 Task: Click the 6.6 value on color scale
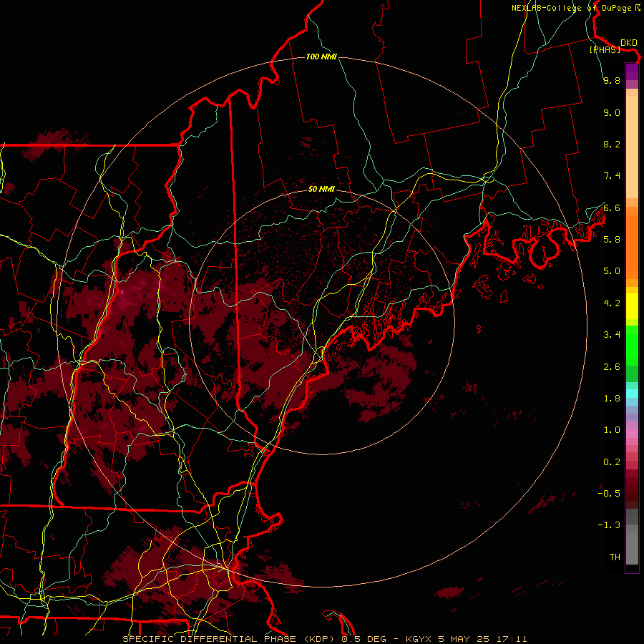(x=612, y=208)
